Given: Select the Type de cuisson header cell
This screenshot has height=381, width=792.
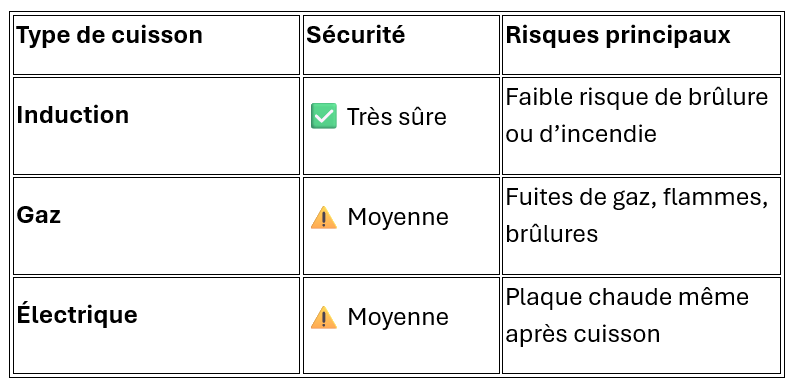Looking at the screenshot, I should point(156,45).
